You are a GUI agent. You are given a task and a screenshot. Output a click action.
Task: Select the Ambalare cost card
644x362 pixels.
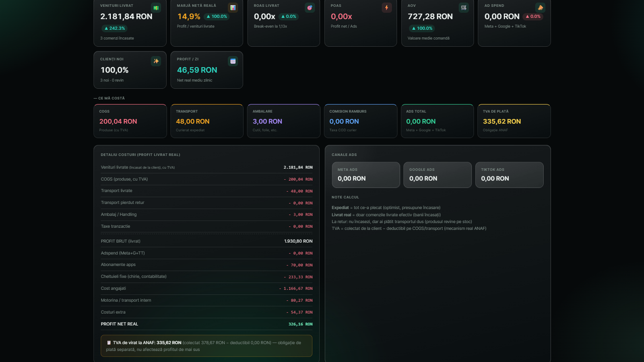point(283,121)
